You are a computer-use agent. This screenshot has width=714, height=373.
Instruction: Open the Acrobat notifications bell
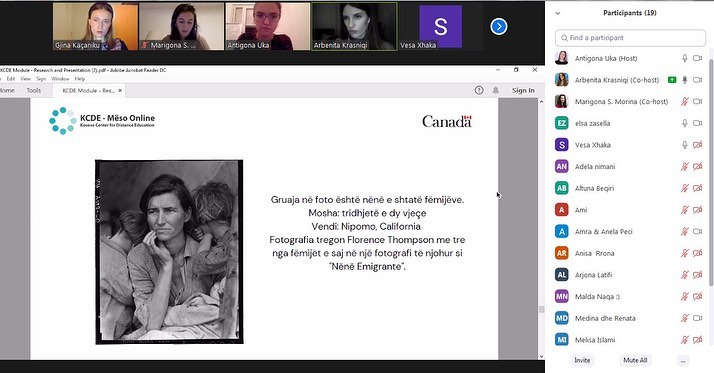[496, 90]
